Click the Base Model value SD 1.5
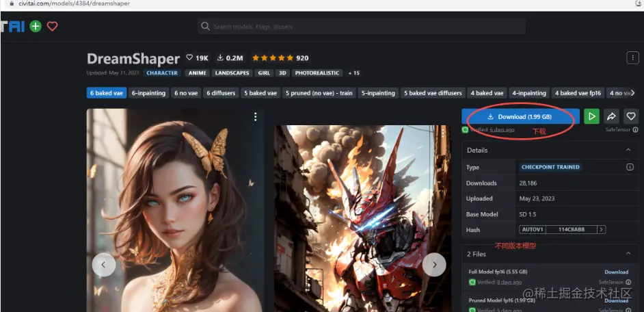Image resolution: width=644 pixels, height=312 pixels. tap(528, 214)
